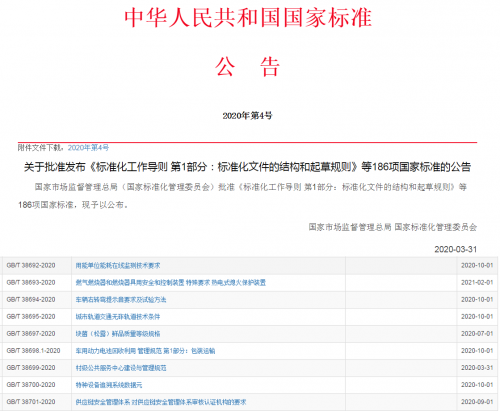Viewport: 500px width, 411px height.
Task: Click the 2020-10-01 date in the GB/T 38694-2020 row
Action: [477, 299]
